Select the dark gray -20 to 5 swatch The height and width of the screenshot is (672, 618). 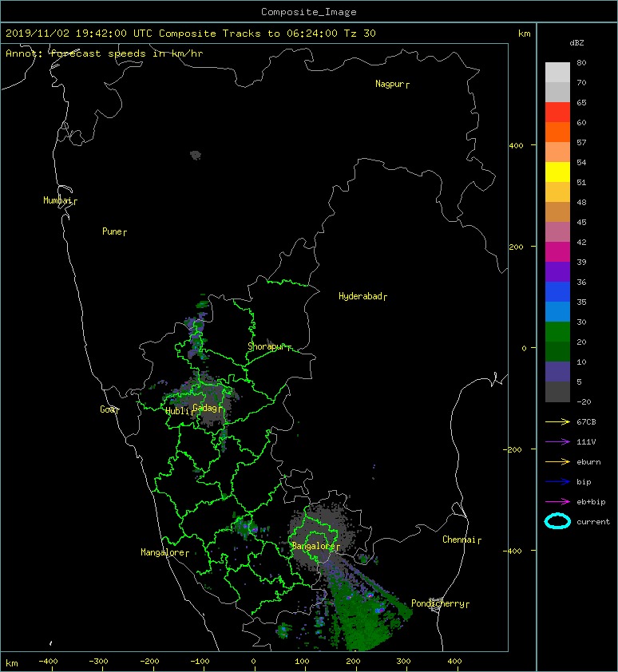(557, 392)
